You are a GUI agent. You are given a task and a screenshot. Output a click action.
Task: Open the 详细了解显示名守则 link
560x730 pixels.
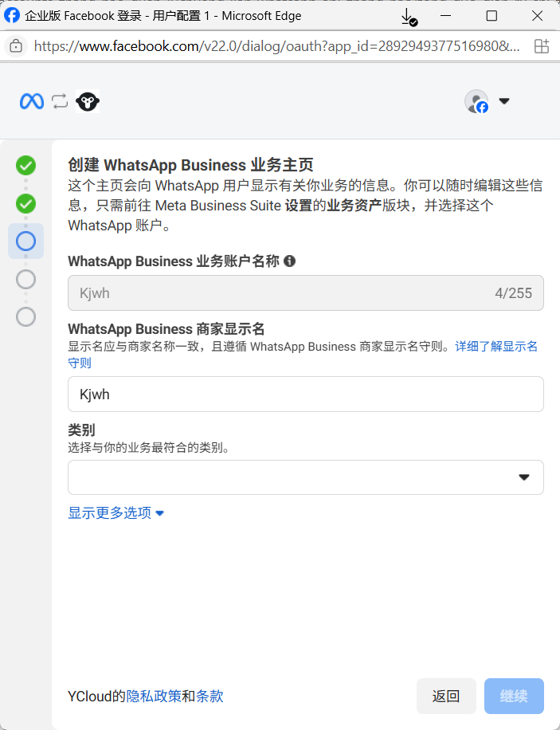[x=496, y=347]
